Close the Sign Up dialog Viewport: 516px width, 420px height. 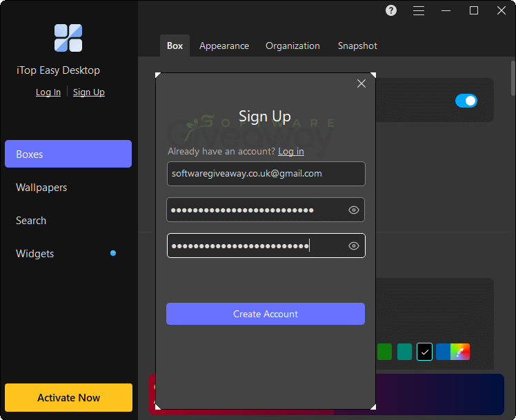tap(361, 83)
